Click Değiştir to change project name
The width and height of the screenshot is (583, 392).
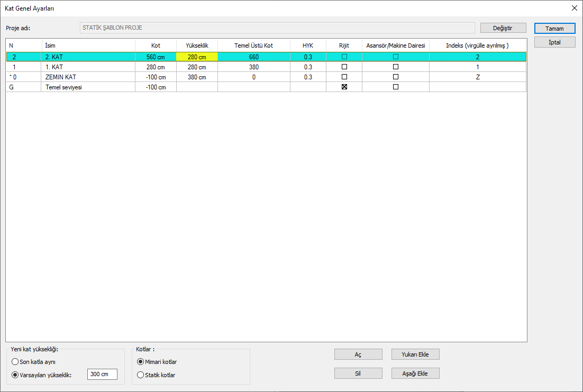[x=503, y=28]
